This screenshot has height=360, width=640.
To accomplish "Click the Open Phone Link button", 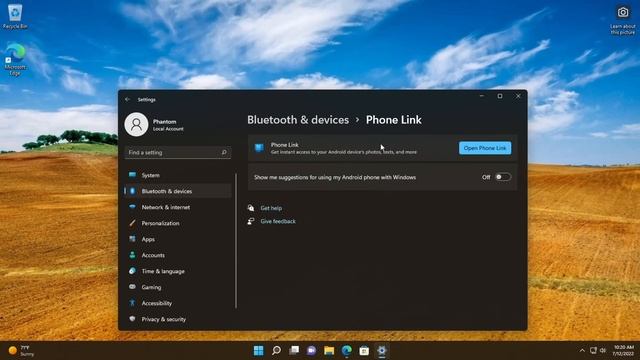I will [485, 148].
